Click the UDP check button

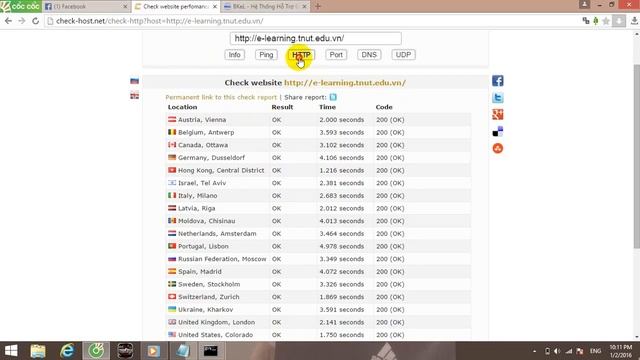tap(403, 55)
